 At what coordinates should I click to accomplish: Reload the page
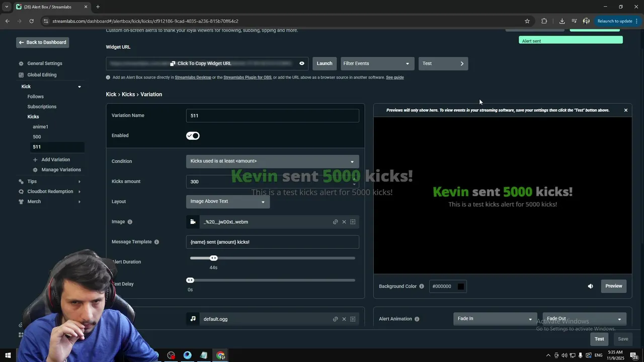point(31,21)
